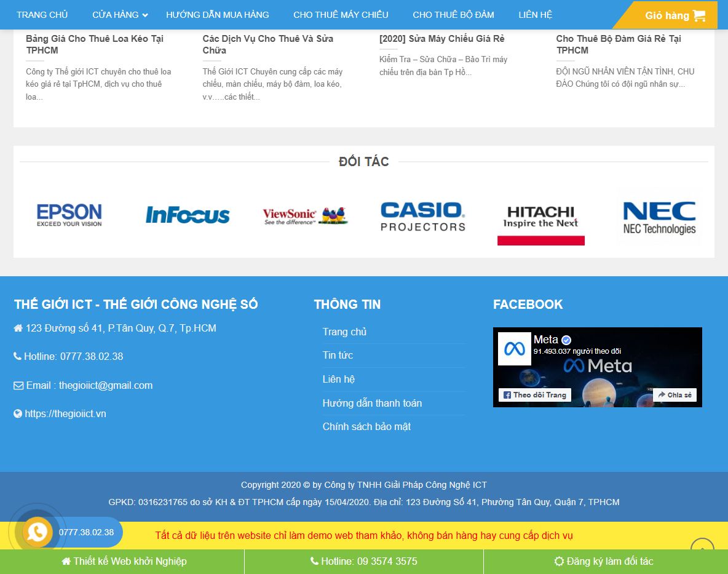The width and height of the screenshot is (728, 574).
Task: Click footer link Tin tức
Action: [338, 355]
